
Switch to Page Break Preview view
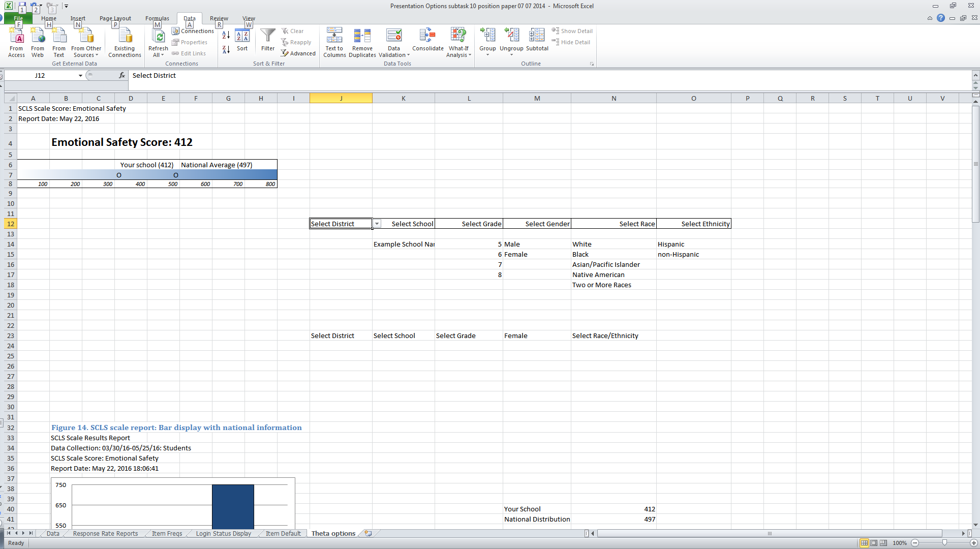(x=883, y=543)
